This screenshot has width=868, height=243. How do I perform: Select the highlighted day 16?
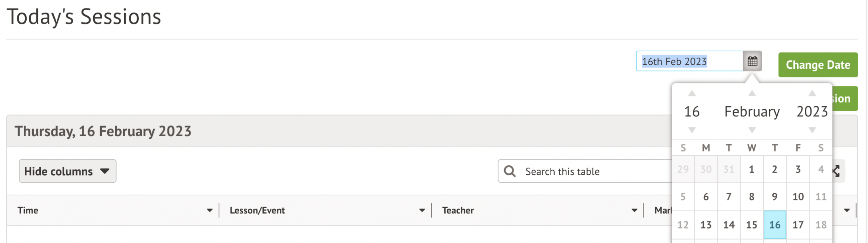775,225
